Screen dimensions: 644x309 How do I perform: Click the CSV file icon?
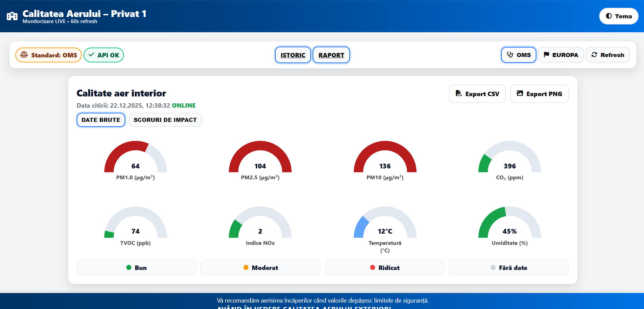(459, 93)
